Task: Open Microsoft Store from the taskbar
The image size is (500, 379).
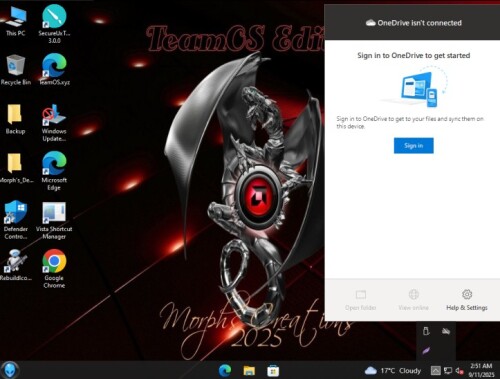Action: [273, 370]
